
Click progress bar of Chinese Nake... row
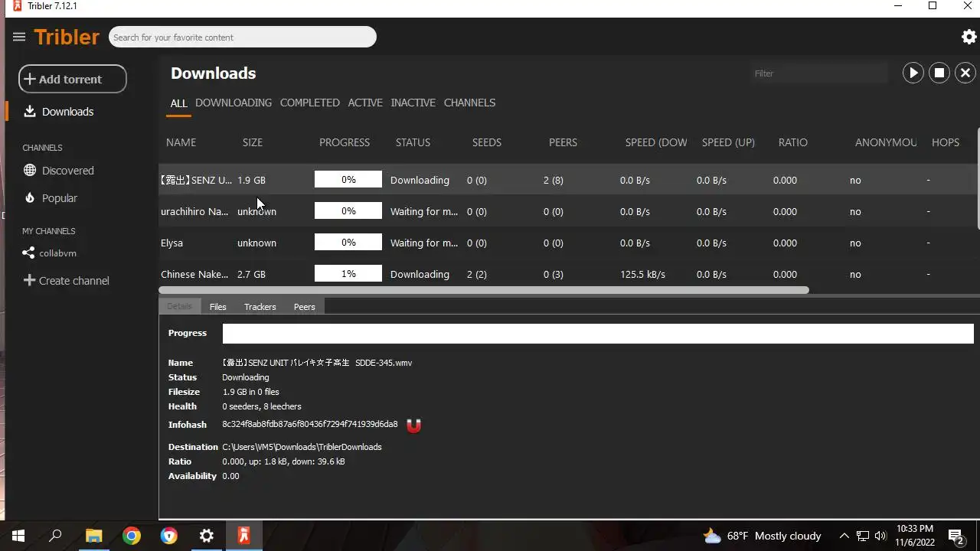[348, 274]
